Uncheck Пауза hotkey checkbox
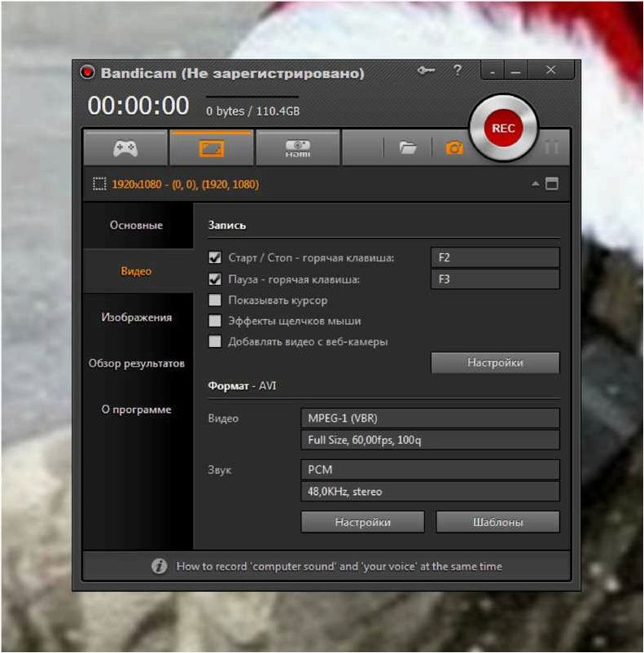644x653 pixels. [x=215, y=279]
